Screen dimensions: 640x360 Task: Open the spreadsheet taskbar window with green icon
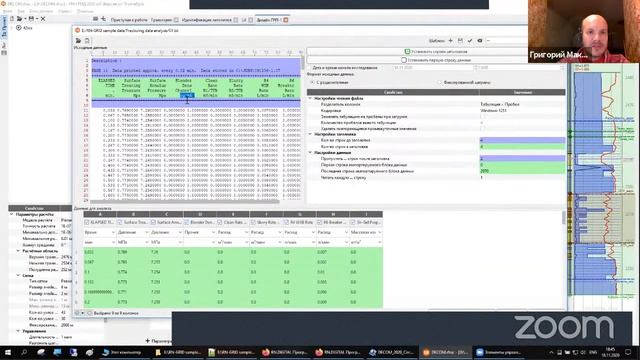(231, 352)
